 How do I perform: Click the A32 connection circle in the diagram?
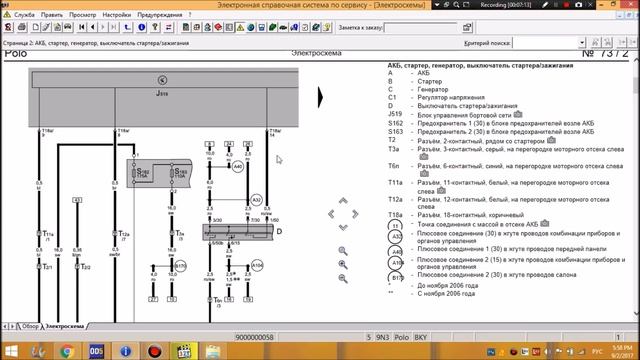tap(256, 200)
